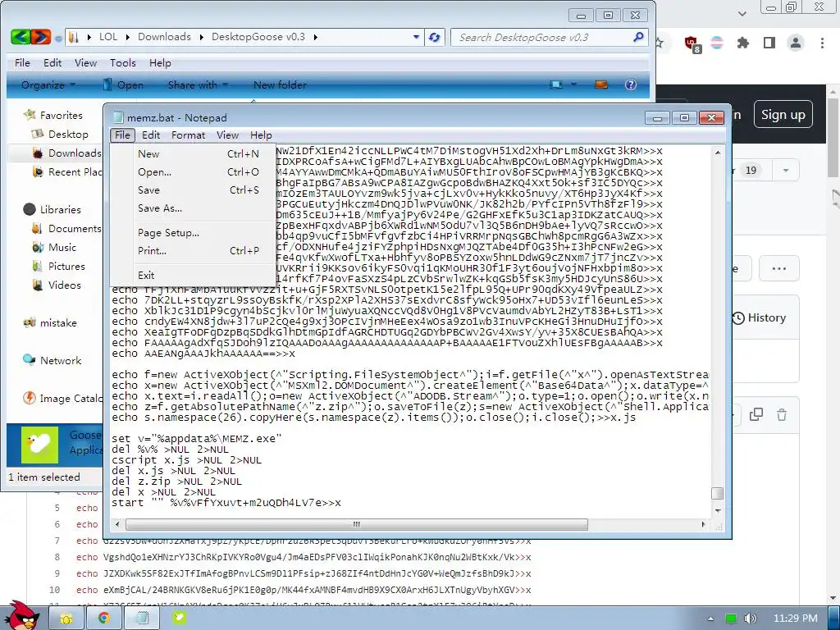
Task: Click the Explorer search input field
Action: point(541,37)
